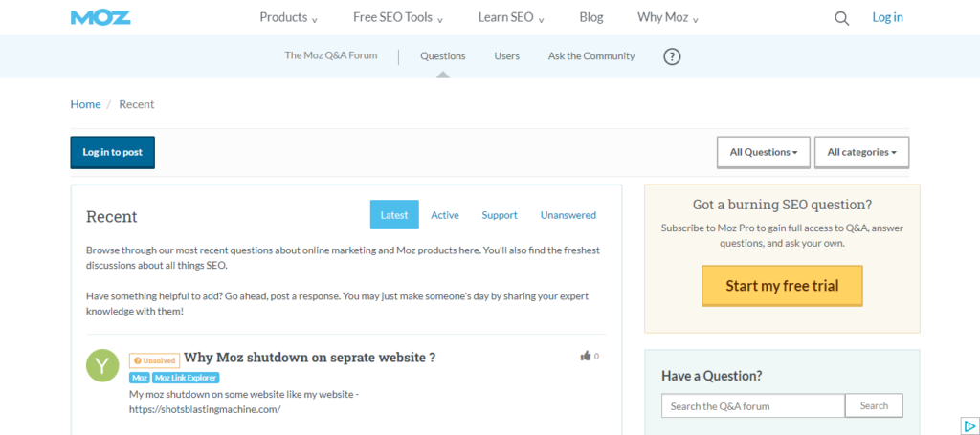Click the ad info icon in corner
Image resolution: width=980 pixels, height=435 pixels.
969,425
